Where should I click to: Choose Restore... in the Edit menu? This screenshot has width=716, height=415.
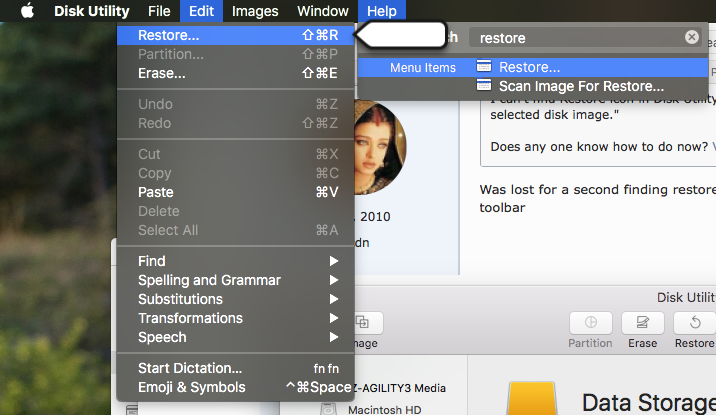click(236, 35)
